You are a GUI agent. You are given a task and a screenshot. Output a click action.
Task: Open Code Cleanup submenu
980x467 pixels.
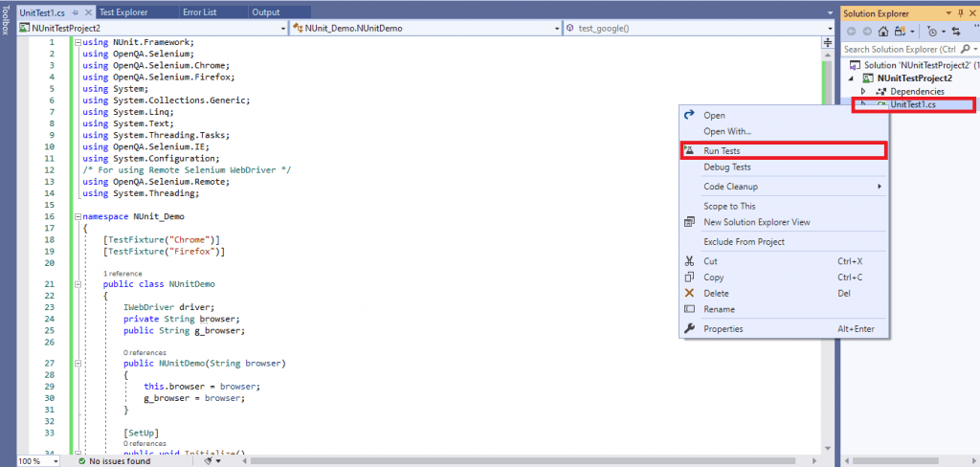(784, 187)
